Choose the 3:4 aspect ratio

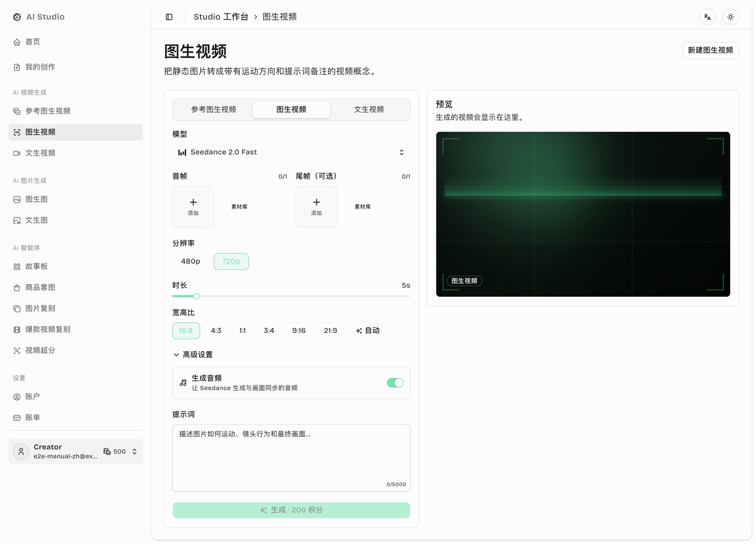pos(269,331)
